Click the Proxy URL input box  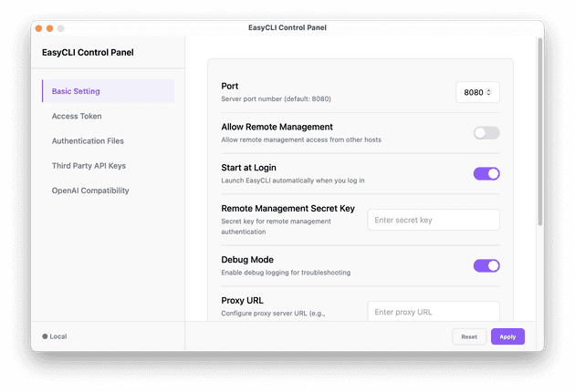click(433, 311)
